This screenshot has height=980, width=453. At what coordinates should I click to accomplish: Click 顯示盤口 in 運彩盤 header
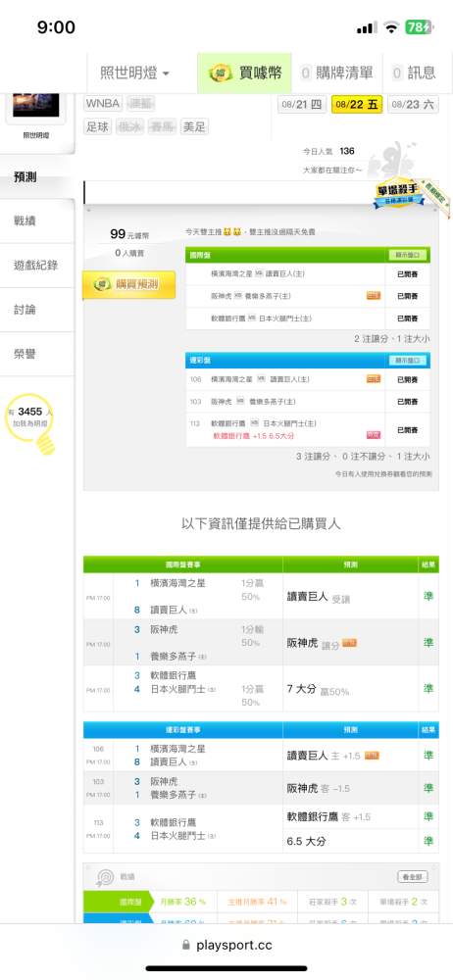pyautogui.click(x=408, y=361)
